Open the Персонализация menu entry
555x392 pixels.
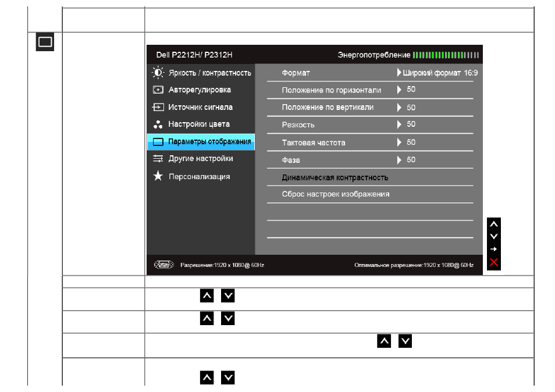[x=201, y=176]
